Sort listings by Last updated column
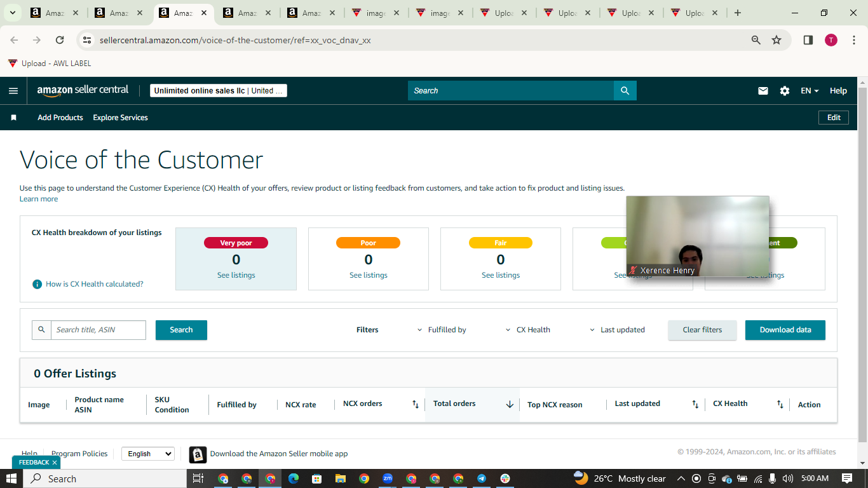The height and width of the screenshot is (488, 868). (695, 404)
